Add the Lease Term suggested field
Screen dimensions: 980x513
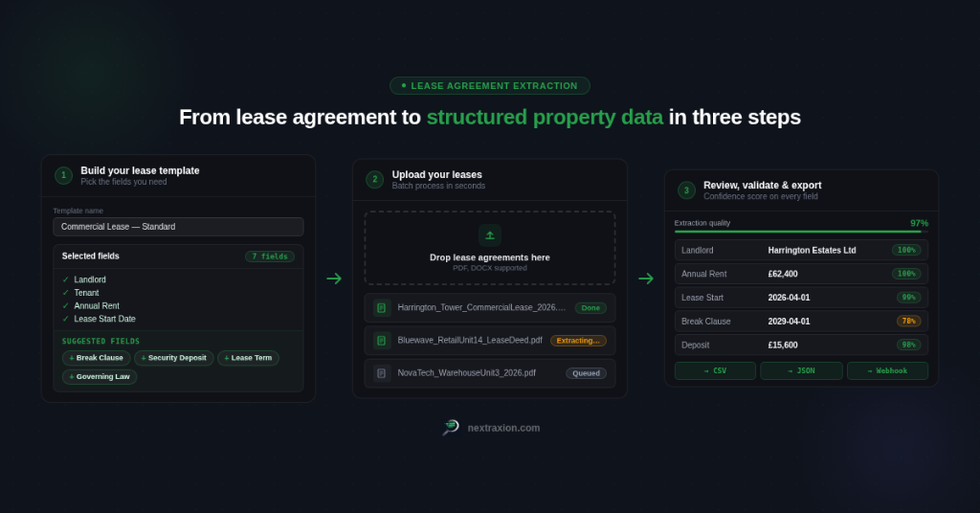tap(248, 358)
